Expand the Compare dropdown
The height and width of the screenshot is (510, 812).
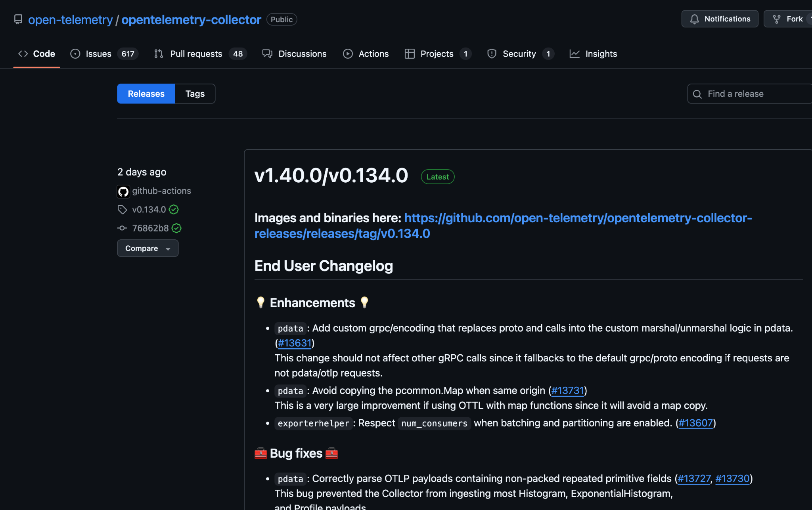tap(147, 248)
